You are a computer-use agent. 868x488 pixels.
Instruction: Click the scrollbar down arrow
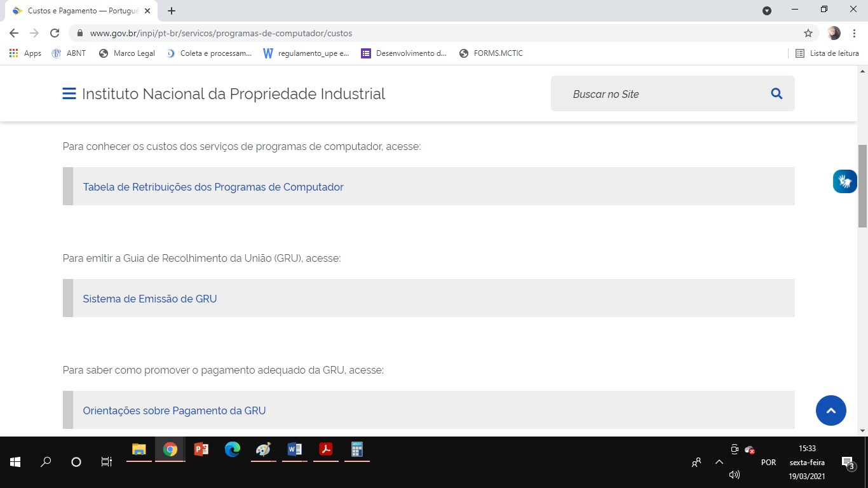click(862, 431)
